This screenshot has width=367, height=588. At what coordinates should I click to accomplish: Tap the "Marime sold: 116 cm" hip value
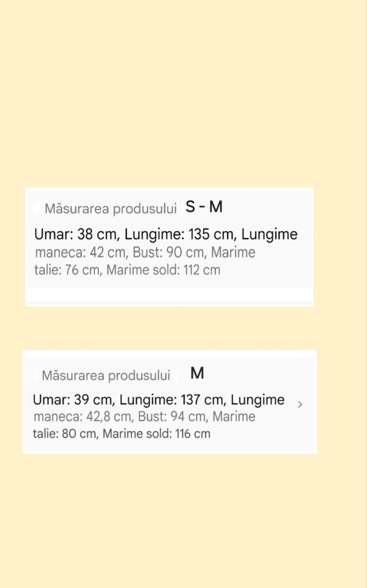click(x=156, y=434)
